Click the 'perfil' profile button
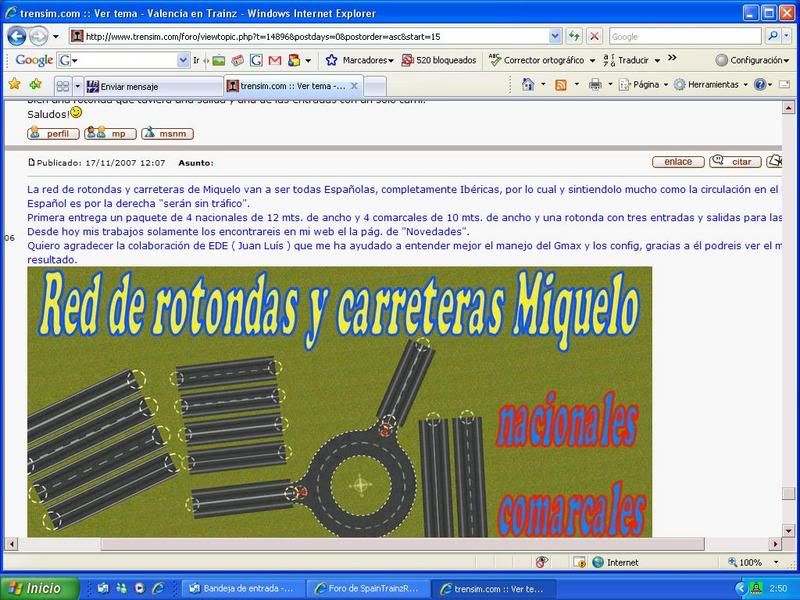This screenshot has height=600, width=800. 53,134
